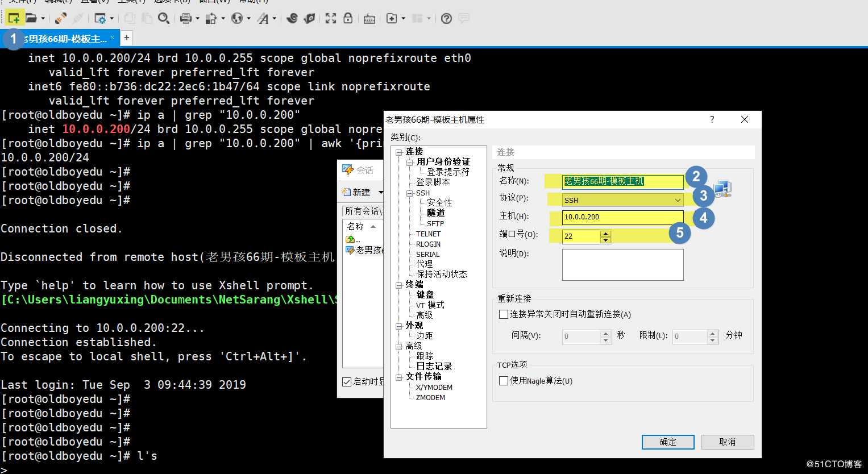Click the Xftp swirl icon
Viewport: 868px width, 474px height.
(292, 19)
